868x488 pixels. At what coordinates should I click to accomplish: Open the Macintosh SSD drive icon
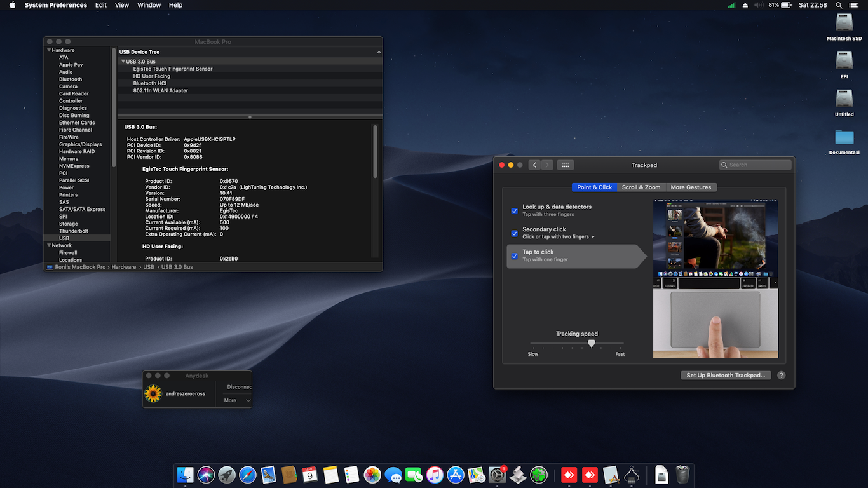(x=844, y=24)
